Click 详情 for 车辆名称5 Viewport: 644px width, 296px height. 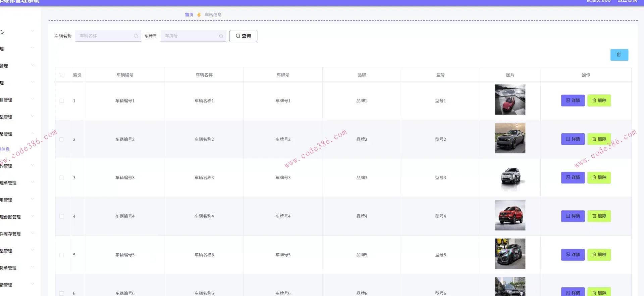click(x=573, y=255)
